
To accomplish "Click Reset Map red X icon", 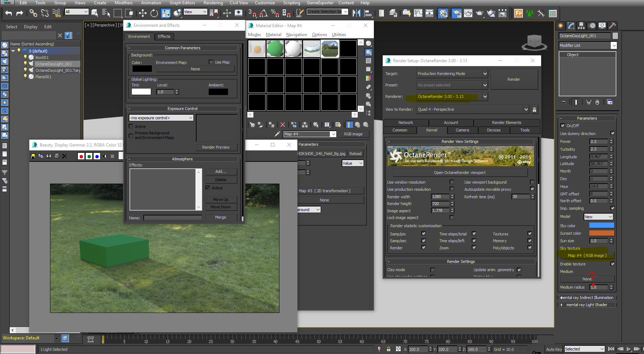I will tap(283, 125).
